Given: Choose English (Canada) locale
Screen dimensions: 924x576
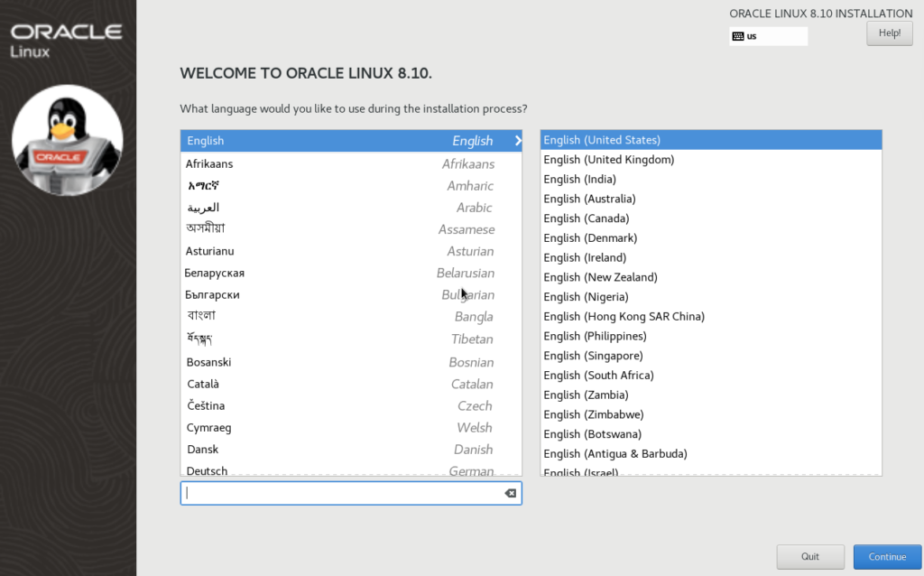Looking at the screenshot, I should pos(710,218).
